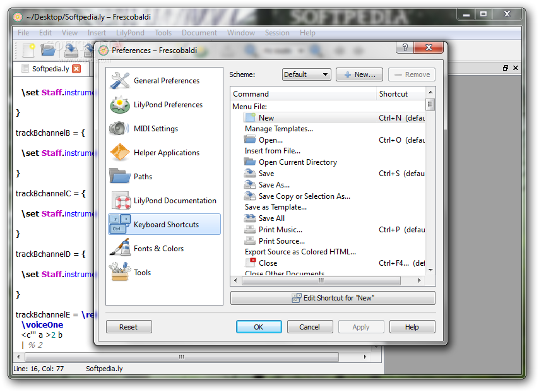The height and width of the screenshot is (392, 539).
Task: Open MIDI Settings speaker icon
Action: pos(119,129)
